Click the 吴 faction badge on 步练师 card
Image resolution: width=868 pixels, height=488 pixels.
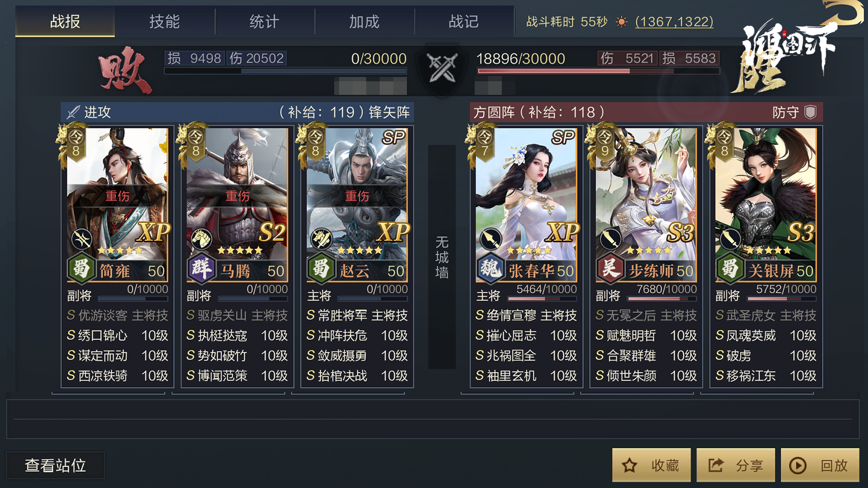pyautogui.click(x=610, y=268)
